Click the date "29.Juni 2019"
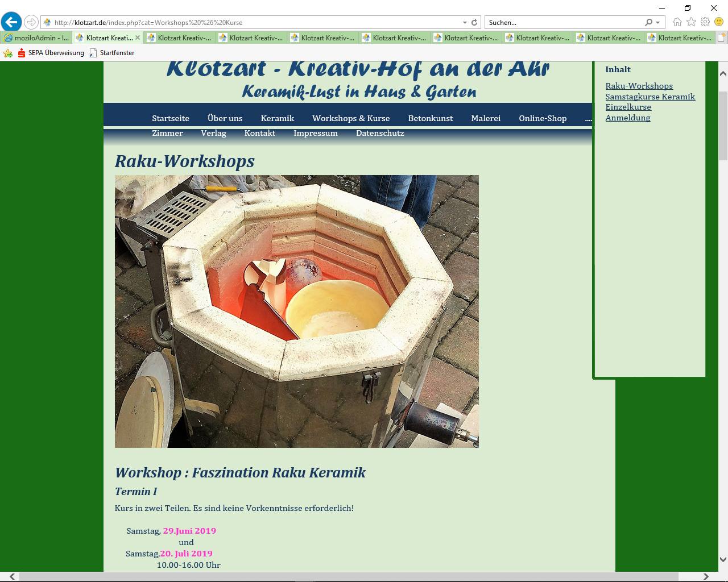The height and width of the screenshot is (582, 728). pos(189,531)
